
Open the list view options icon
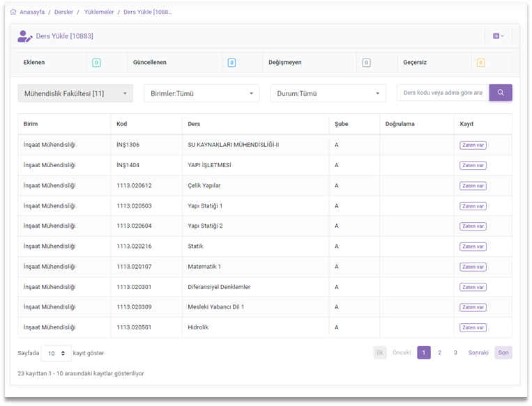498,36
